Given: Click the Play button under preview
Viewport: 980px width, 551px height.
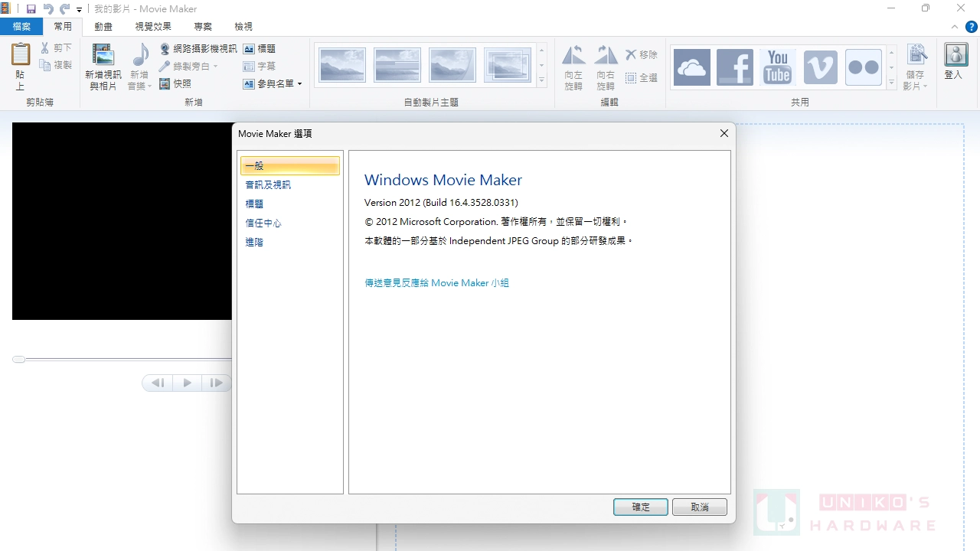Looking at the screenshot, I should click(187, 383).
